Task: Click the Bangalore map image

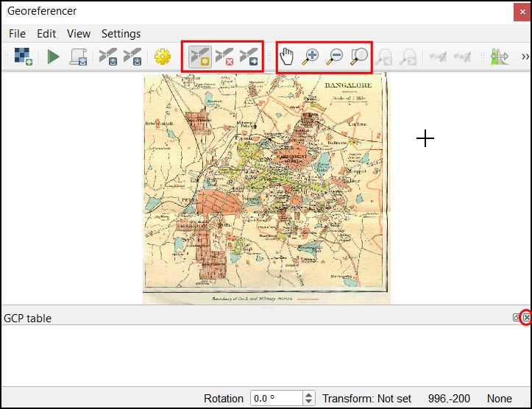Action: click(266, 189)
